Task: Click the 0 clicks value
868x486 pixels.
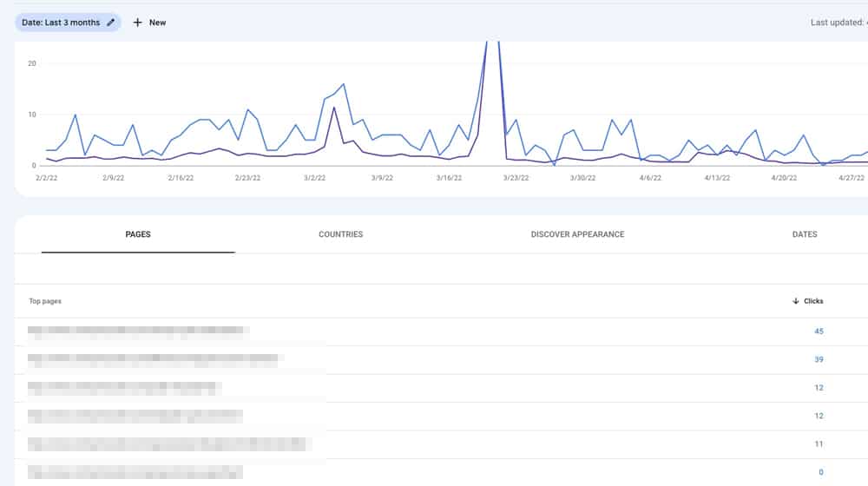Action: pos(820,472)
